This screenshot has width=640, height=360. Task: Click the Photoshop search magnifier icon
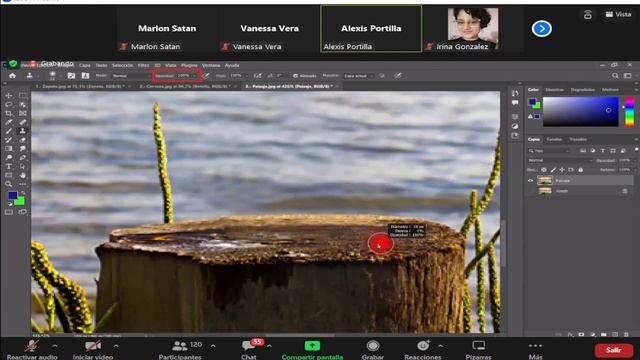click(615, 76)
